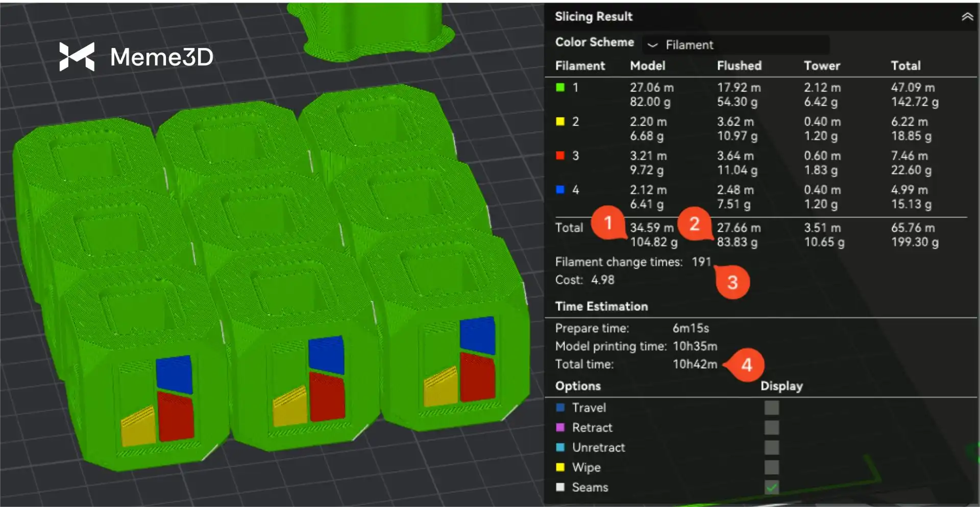Enable the Travel display checkbox
The height and width of the screenshot is (507, 980).
(x=771, y=407)
